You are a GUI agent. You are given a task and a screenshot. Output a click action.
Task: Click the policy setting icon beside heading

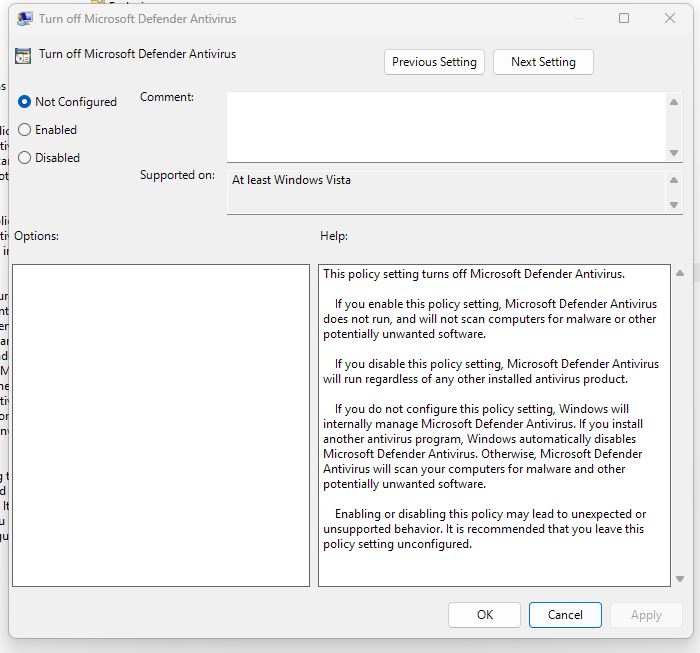pyautogui.click(x=23, y=56)
